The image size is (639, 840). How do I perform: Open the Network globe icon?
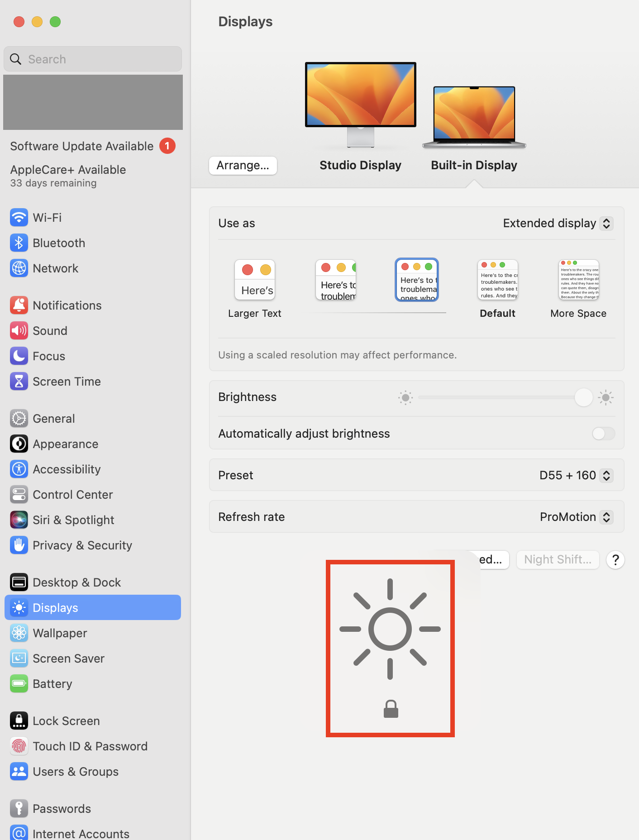coord(19,268)
